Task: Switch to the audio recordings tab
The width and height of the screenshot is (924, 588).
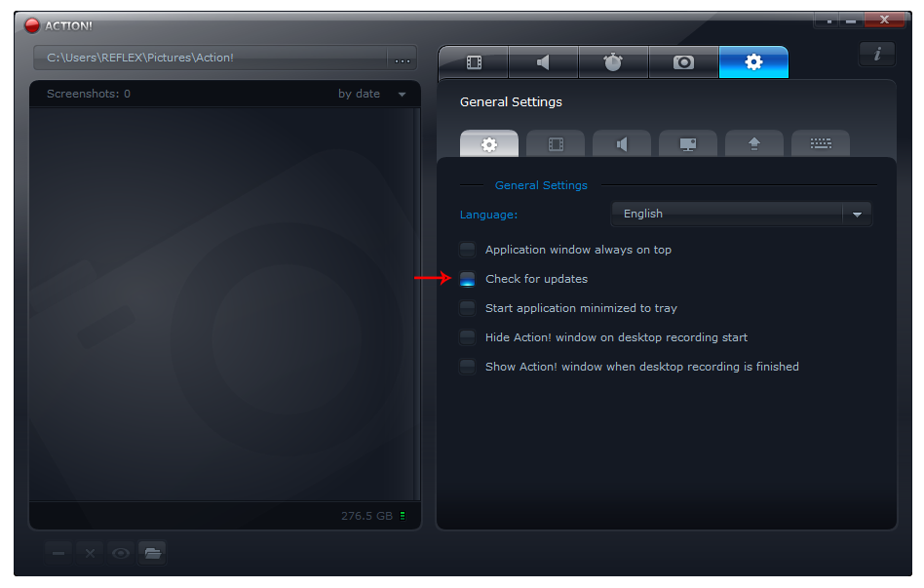Action: pos(543,62)
